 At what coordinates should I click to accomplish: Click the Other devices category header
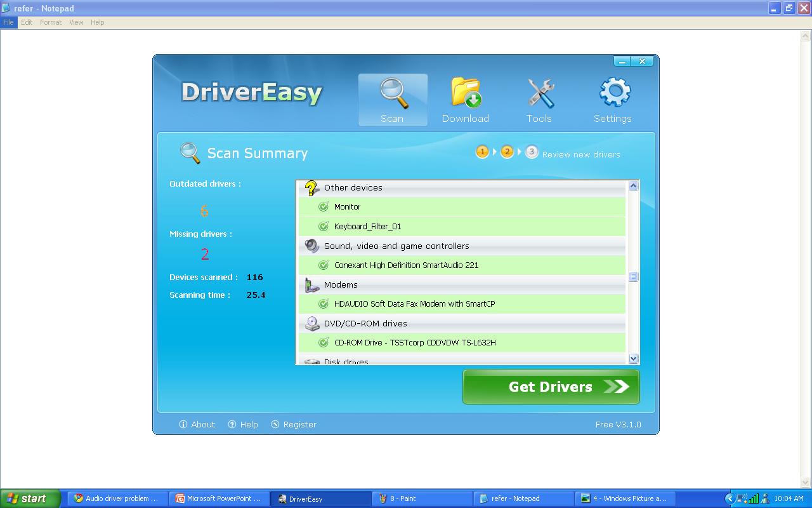click(x=462, y=188)
